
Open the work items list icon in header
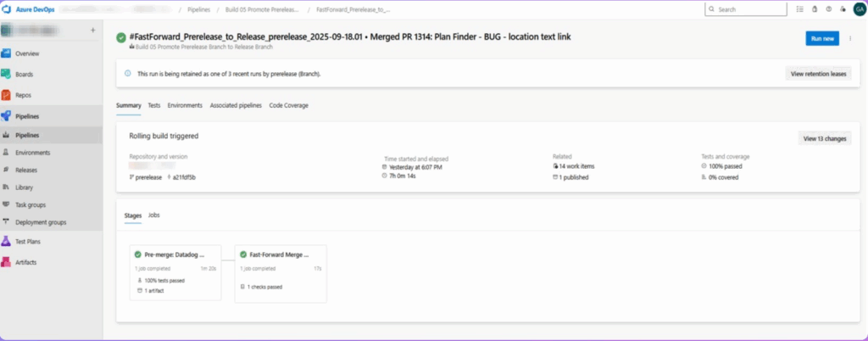point(798,9)
